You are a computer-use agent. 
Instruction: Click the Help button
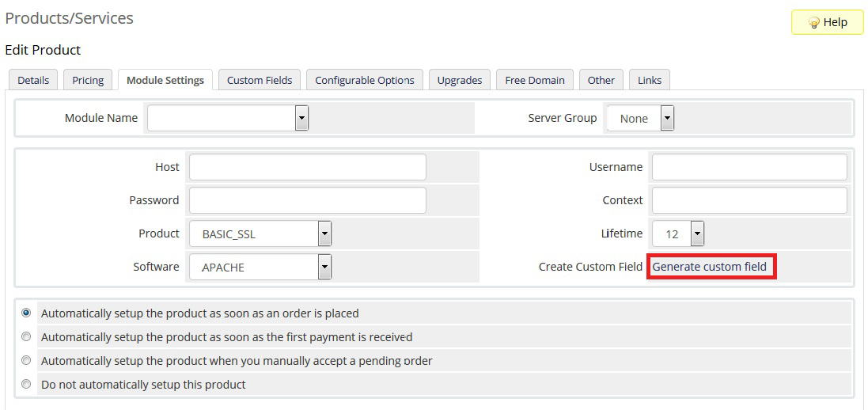pos(827,22)
